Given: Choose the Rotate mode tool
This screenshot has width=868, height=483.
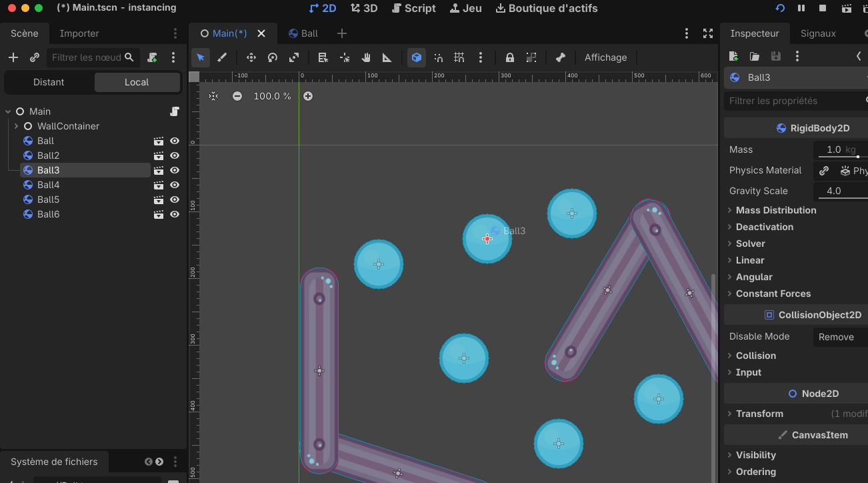Looking at the screenshot, I should coord(273,57).
